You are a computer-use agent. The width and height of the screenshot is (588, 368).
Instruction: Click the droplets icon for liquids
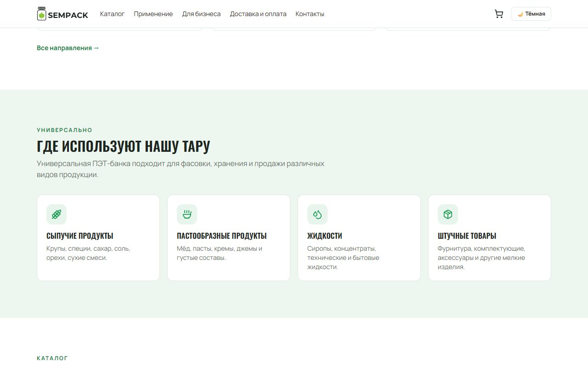point(317,214)
